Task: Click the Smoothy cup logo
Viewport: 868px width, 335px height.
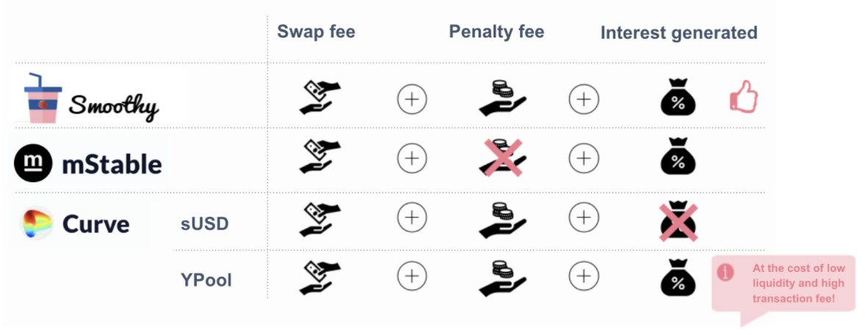Action: (43, 98)
